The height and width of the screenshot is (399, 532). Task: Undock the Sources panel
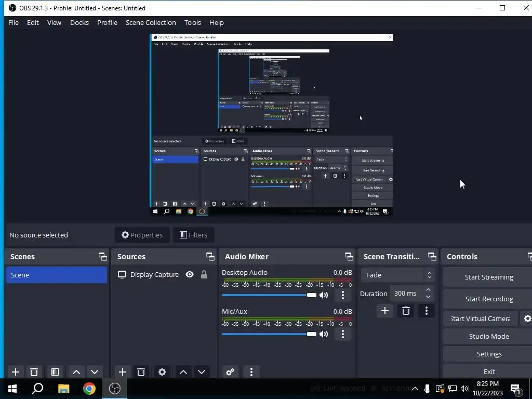[x=210, y=257]
